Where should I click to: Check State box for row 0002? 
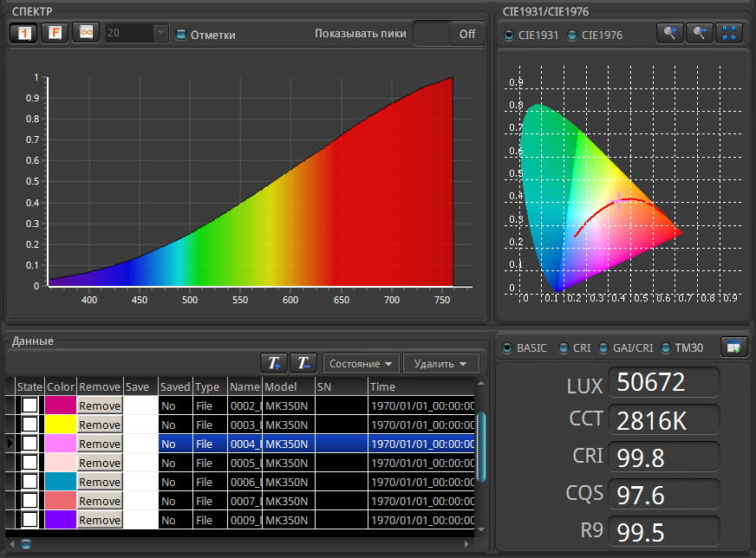[x=29, y=406]
